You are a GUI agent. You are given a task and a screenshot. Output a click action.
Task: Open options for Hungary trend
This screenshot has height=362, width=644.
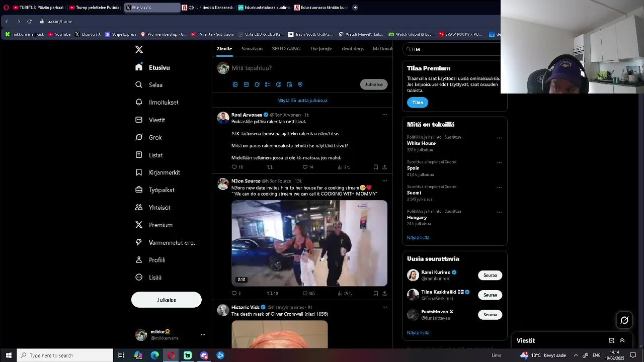500,212
